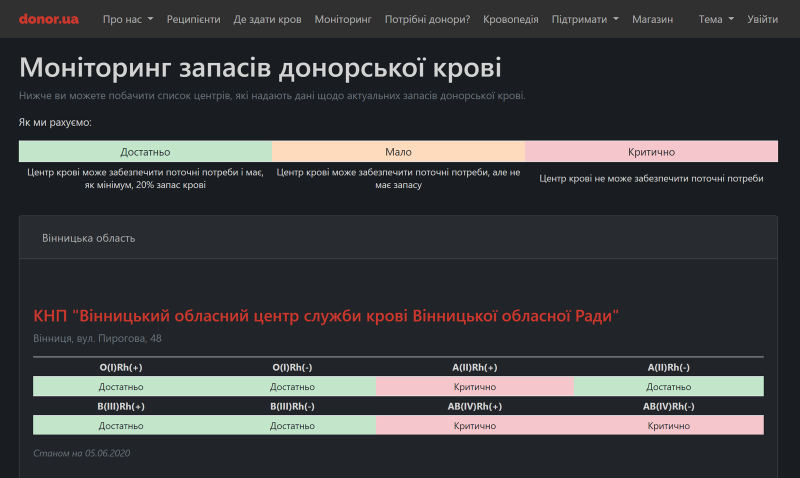Click the A(II)Rh(+) Критично status cell
The height and width of the screenshot is (478, 800).
[474, 386]
